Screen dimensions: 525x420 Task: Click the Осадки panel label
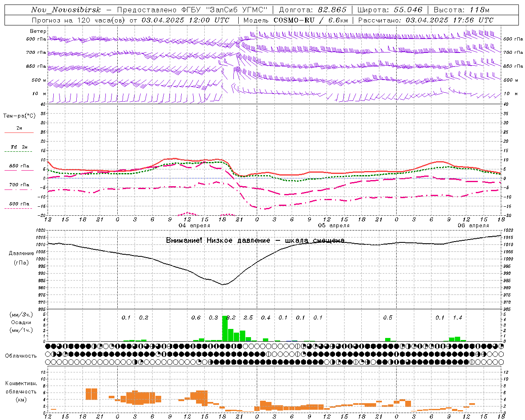pos(21,322)
